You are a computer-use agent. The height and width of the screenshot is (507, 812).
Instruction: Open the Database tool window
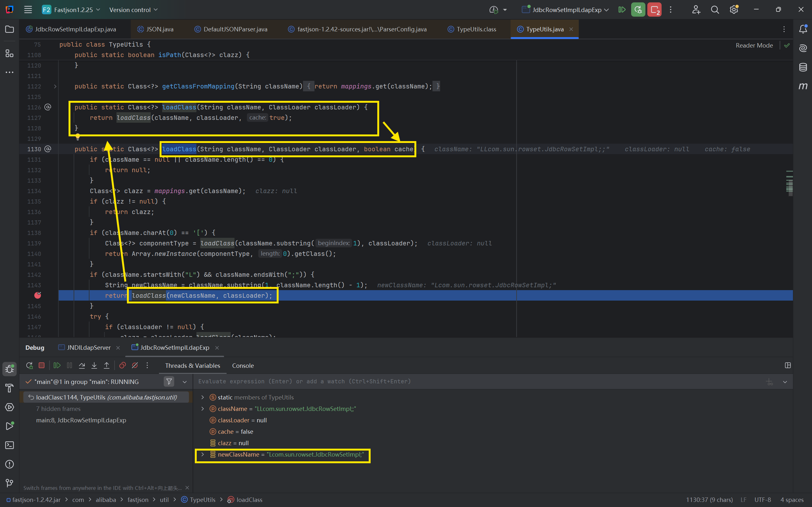click(x=802, y=67)
